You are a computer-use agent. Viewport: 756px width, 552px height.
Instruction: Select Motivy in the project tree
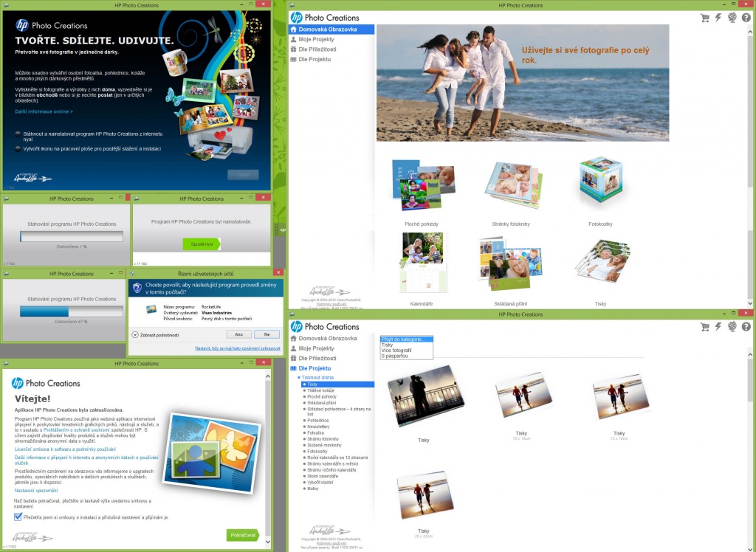(312, 489)
